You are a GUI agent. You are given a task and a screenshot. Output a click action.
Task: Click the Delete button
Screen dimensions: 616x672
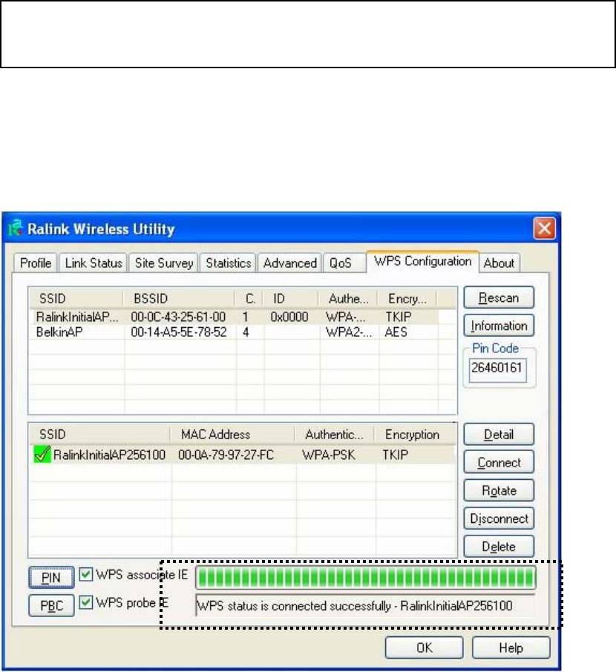(499, 547)
